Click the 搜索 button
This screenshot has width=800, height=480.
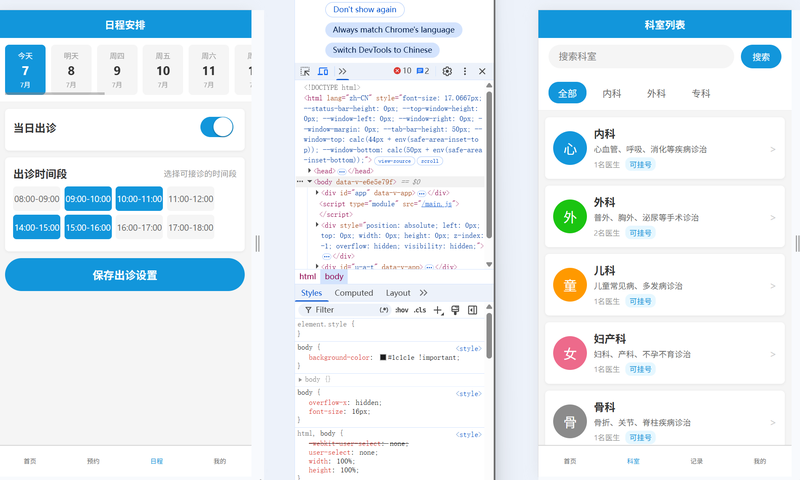click(761, 57)
